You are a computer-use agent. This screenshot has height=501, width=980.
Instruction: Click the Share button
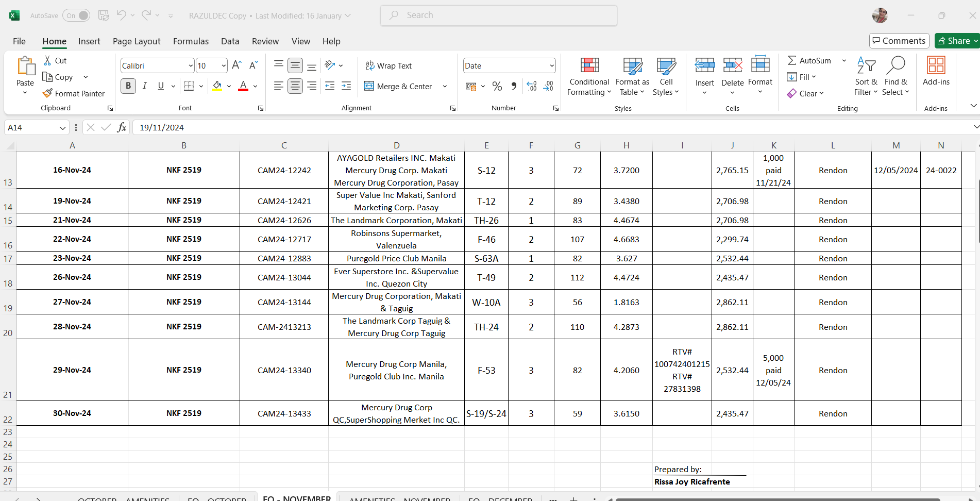tap(957, 41)
